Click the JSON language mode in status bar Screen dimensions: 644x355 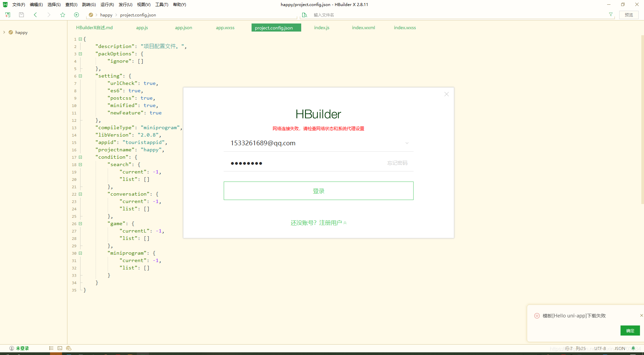click(620, 348)
